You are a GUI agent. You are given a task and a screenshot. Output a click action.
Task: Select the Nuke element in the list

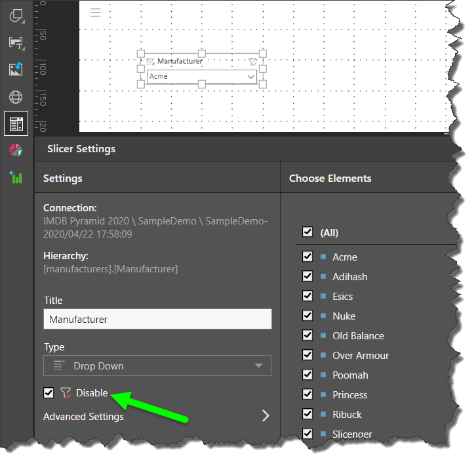344,316
